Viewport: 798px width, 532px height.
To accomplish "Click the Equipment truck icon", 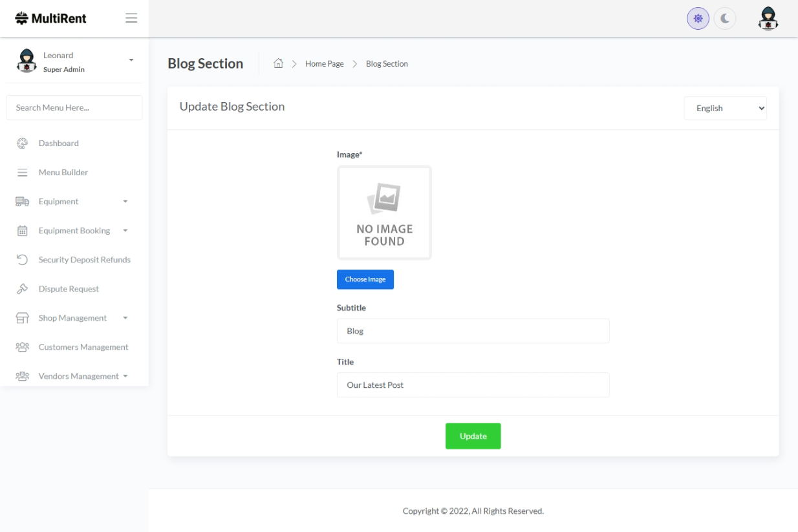I will pyautogui.click(x=22, y=202).
